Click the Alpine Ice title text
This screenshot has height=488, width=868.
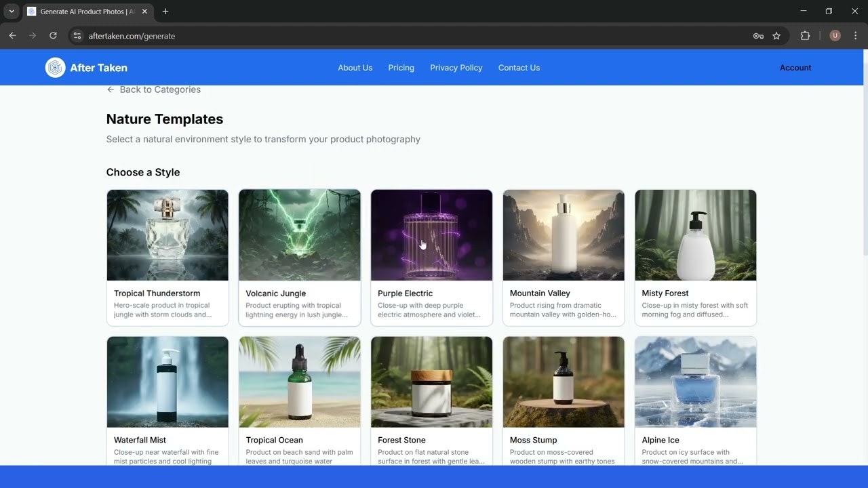click(x=660, y=441)
